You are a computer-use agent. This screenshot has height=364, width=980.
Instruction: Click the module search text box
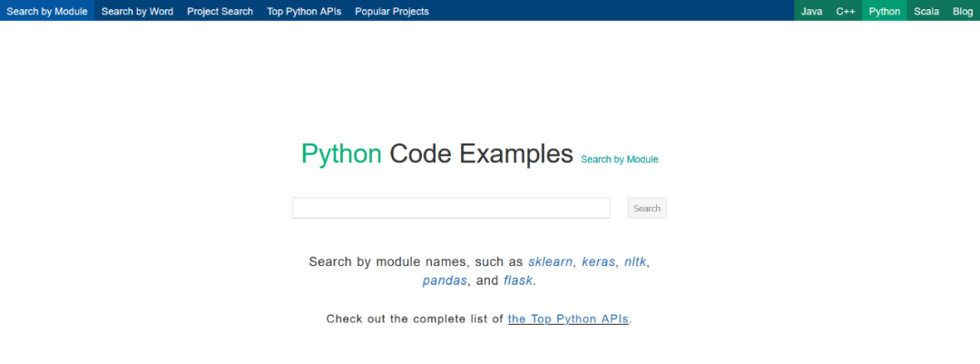click(450, 208)
